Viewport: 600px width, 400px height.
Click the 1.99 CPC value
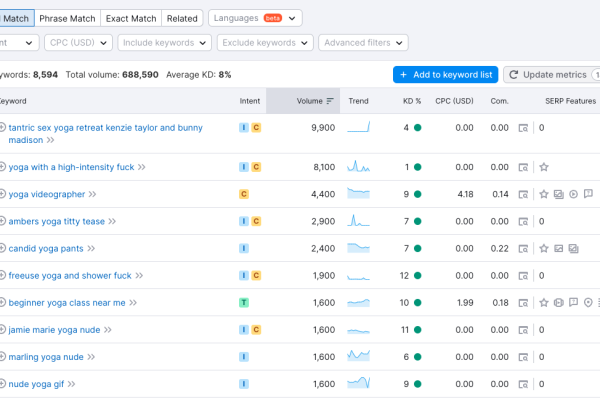465,303
